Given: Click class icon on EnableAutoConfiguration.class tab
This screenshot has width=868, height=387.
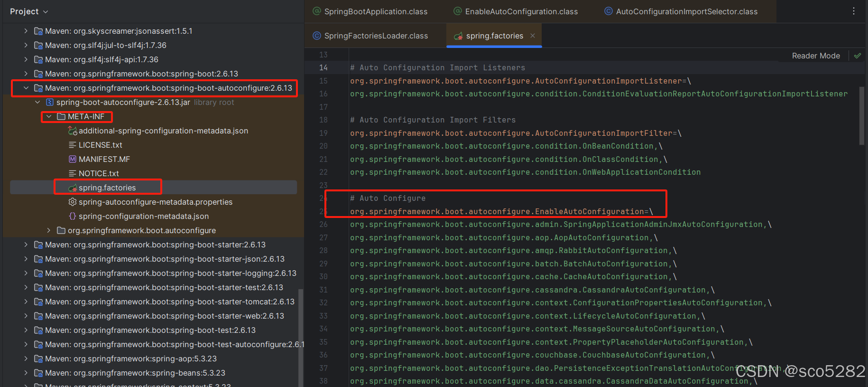Looking at the screenshot, I should point(458,11).
